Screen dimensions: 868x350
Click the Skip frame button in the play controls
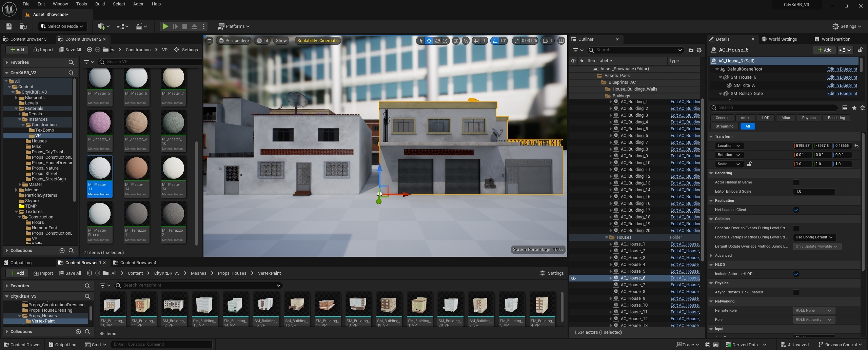[x=175, y=26]
